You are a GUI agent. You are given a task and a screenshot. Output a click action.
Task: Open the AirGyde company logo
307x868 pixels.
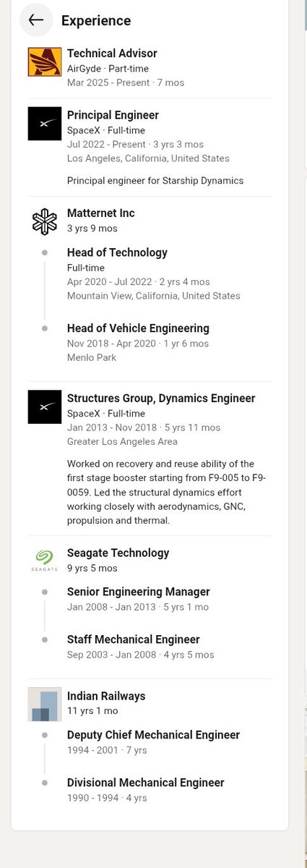click(x=45, y=61)
